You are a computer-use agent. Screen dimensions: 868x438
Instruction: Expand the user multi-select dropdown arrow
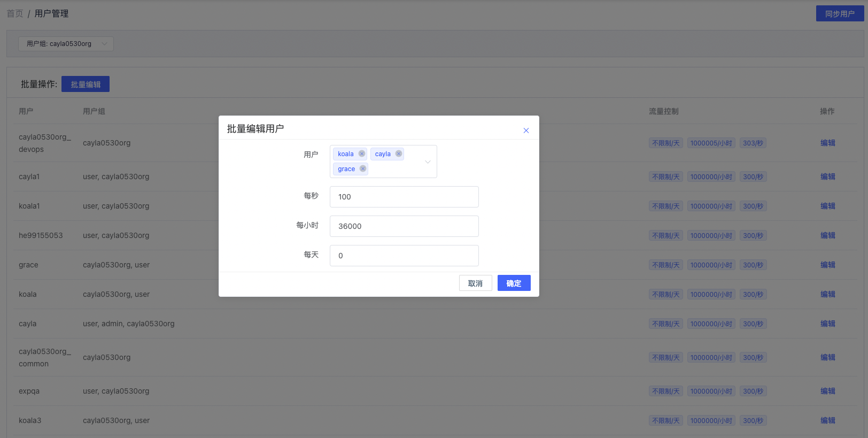[x=428, y=162]
